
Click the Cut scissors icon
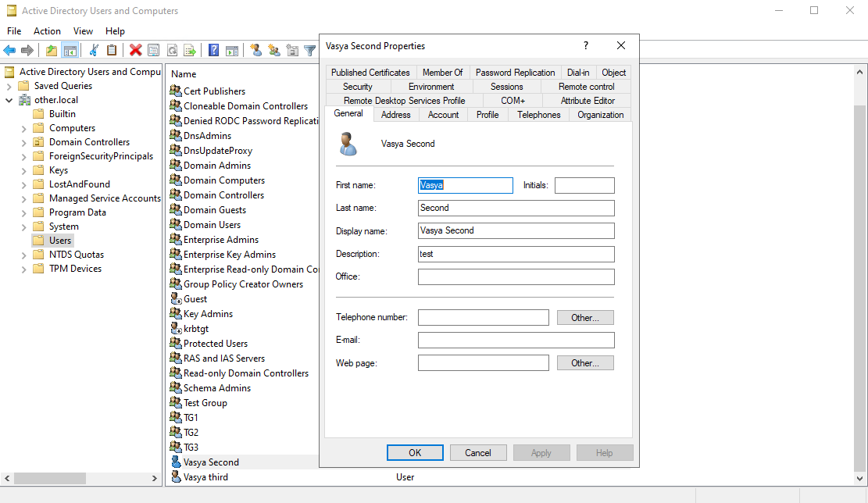coord(94,50)
